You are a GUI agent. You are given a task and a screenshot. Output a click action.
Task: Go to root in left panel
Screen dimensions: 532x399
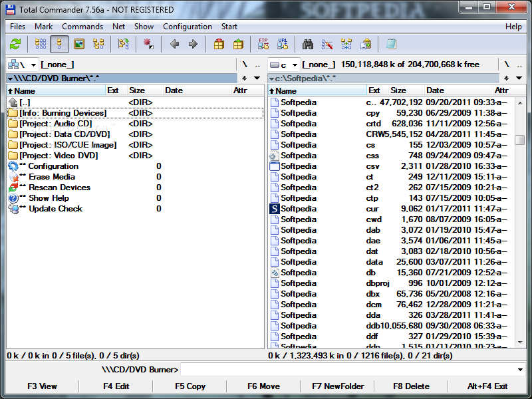(x=245, y=65)
